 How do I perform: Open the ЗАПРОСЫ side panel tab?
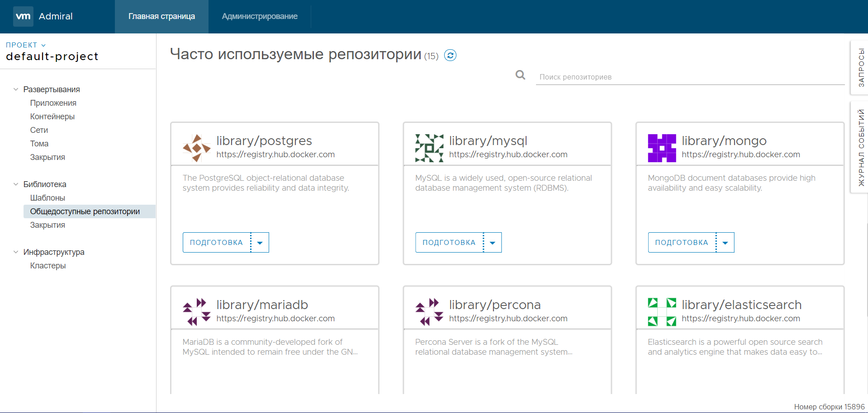click(860, 68)
